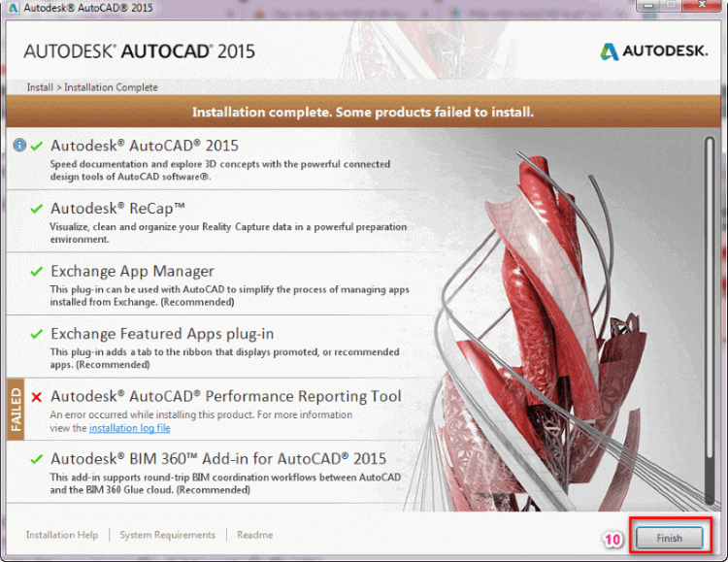Screen dimensions: 728x562
Task: Select the Exchange App Manager title
Action: 132,271
